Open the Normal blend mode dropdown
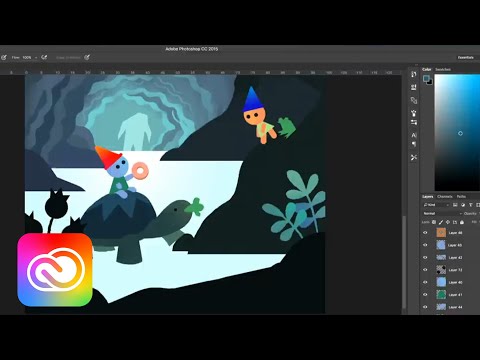This screenshot has width=480, height=360. [x=442, y=213]
